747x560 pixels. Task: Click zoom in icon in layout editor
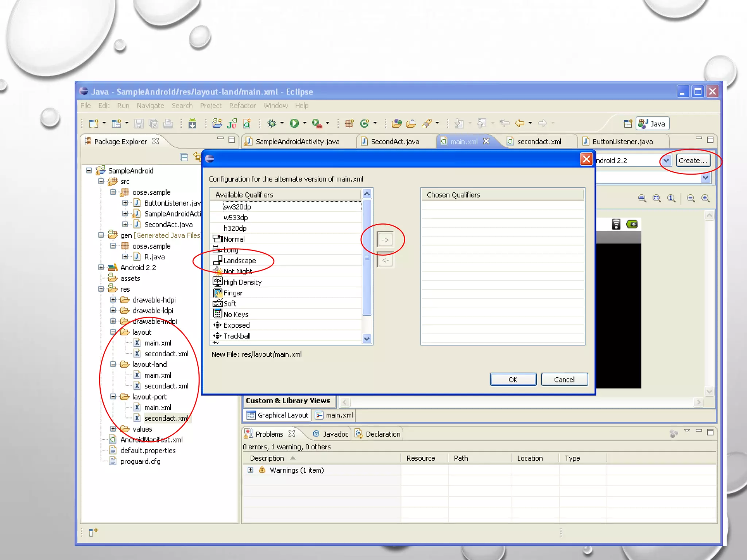[x=705, y=198]
